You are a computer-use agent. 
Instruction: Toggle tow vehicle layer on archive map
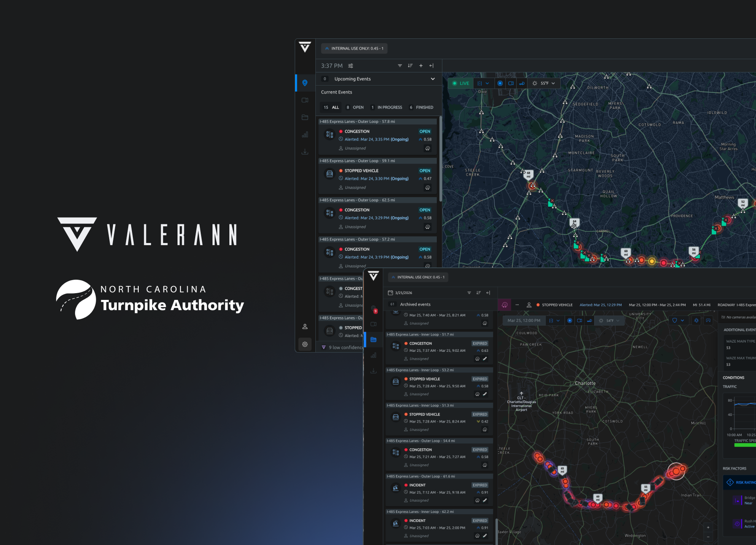[x=589, y=321]
